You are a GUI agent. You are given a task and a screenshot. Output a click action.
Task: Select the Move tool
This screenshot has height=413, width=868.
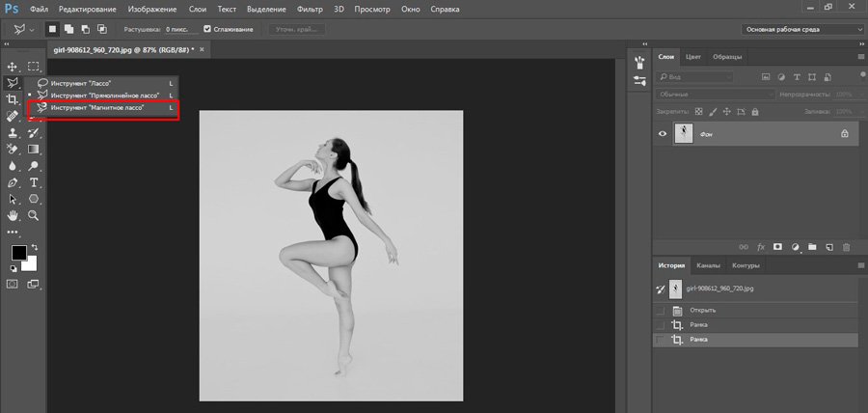[x=13, y=67]
